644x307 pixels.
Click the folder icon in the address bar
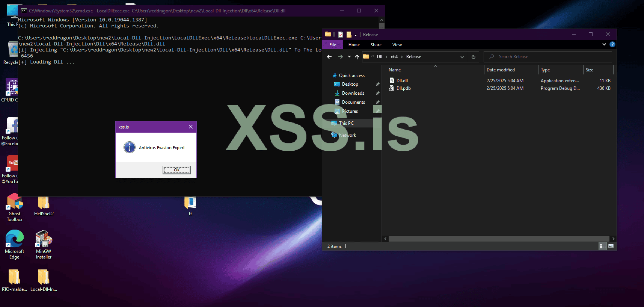tap(366, 56)
